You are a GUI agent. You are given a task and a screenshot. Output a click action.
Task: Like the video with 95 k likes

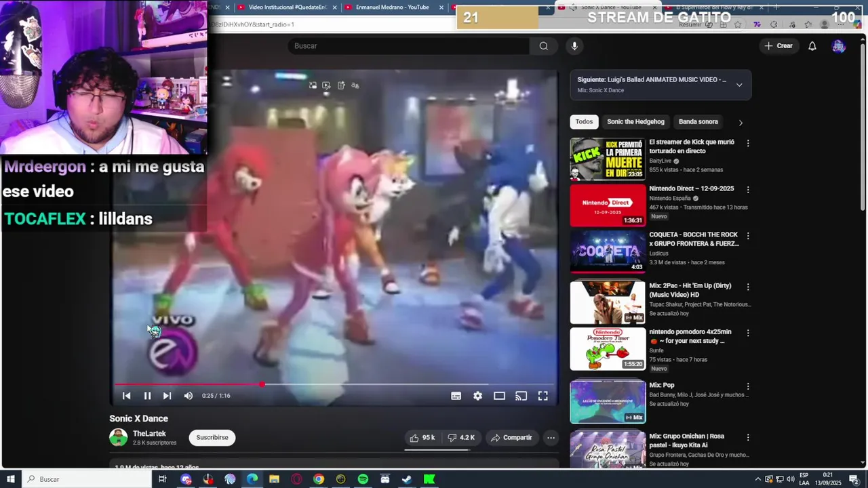click(422, 438)
